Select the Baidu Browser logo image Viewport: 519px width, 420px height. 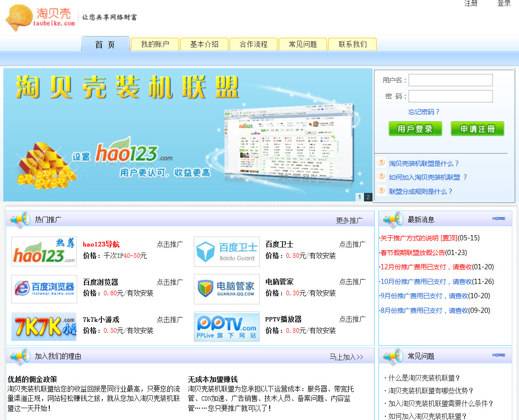pos(44,289)
